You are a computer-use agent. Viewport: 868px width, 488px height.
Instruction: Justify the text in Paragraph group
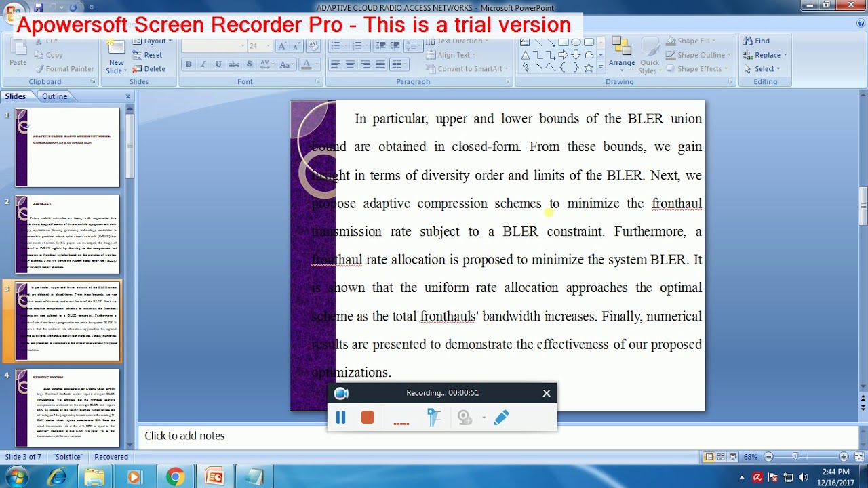tap(380, 64)
